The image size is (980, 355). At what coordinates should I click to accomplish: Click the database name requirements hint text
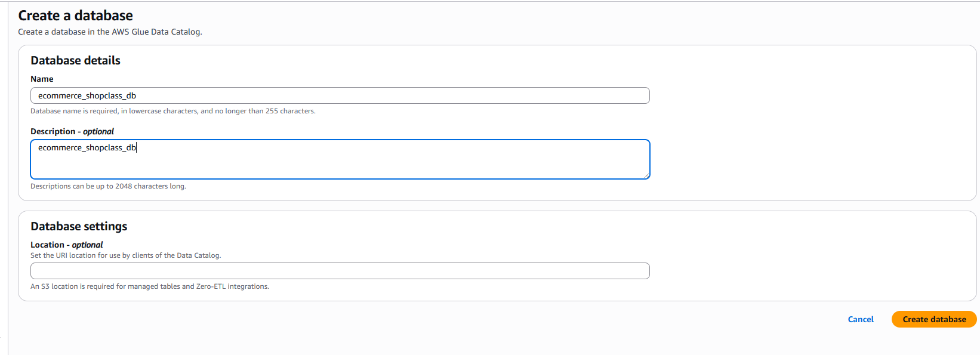click(172, 111)
